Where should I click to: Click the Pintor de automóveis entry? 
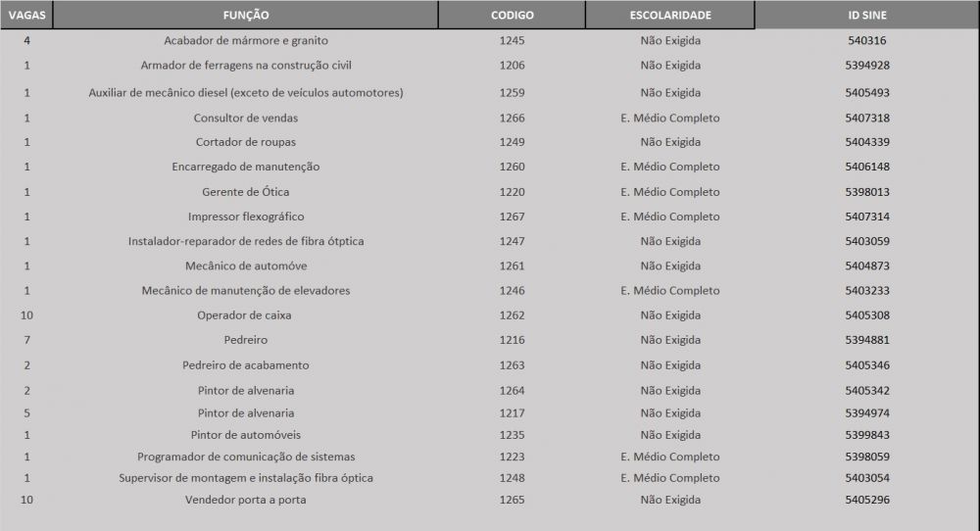245,435
